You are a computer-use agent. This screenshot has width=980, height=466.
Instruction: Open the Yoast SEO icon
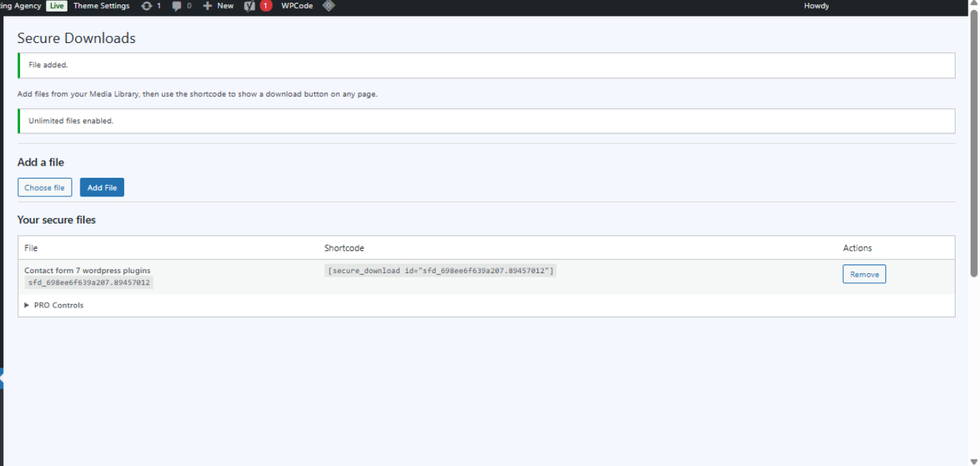(x=250, y=6)
